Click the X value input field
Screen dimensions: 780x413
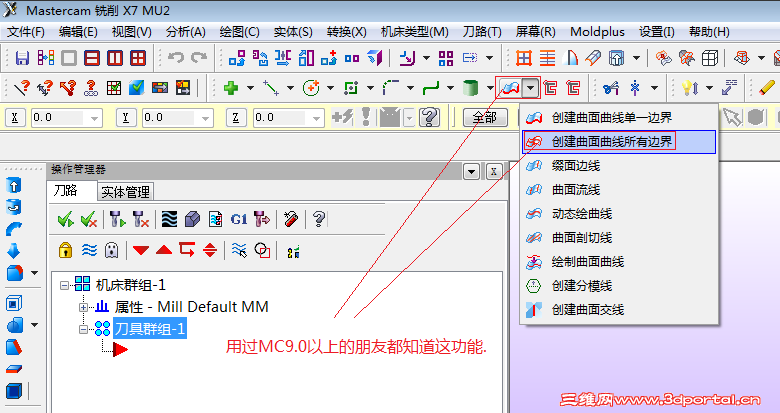pyautogui.click(x=58, y=118)
